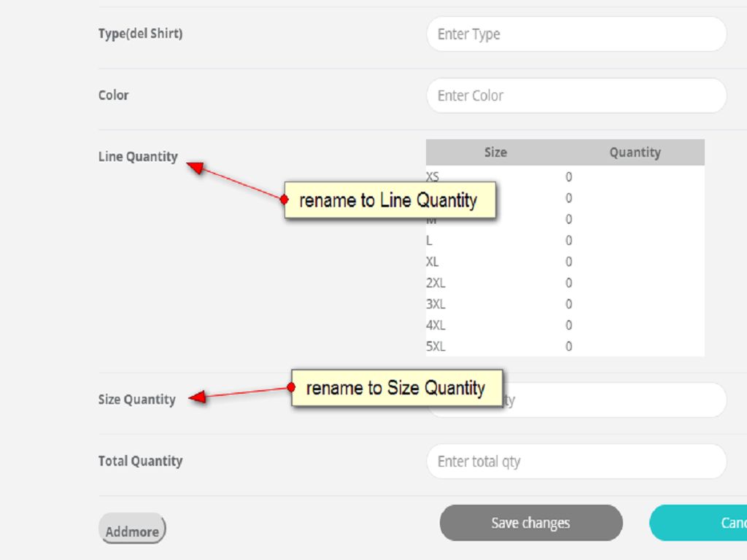Click the Size Quantity input field

click(613, 400)
